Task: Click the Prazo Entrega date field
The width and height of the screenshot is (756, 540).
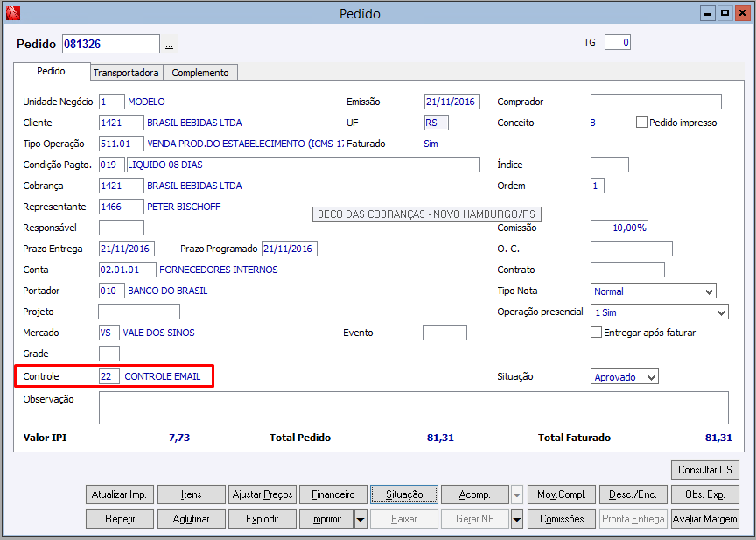Action: click(x=127, y=249)
